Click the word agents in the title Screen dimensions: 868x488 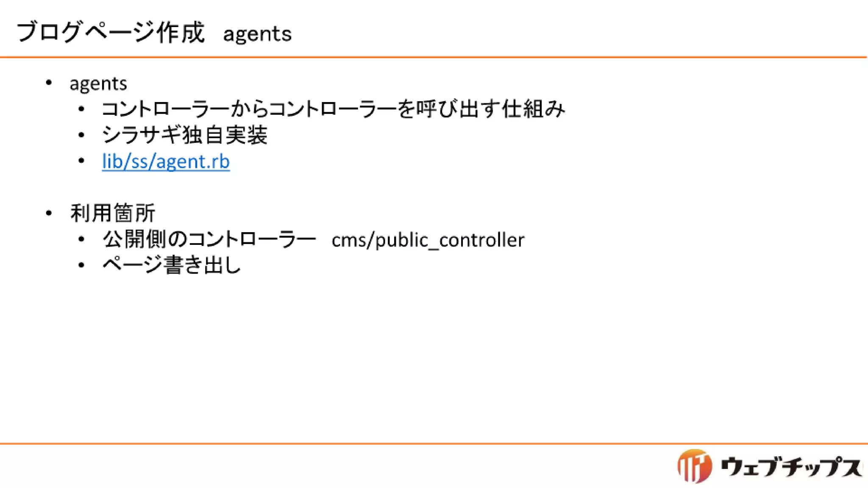point(257,34)
